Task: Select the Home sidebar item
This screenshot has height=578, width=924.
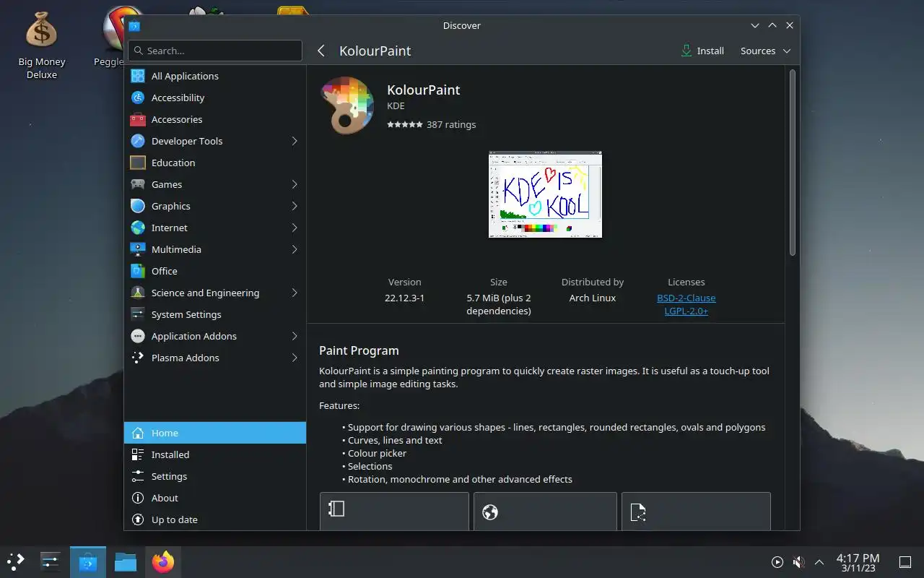Action: [x=215, y=433]
